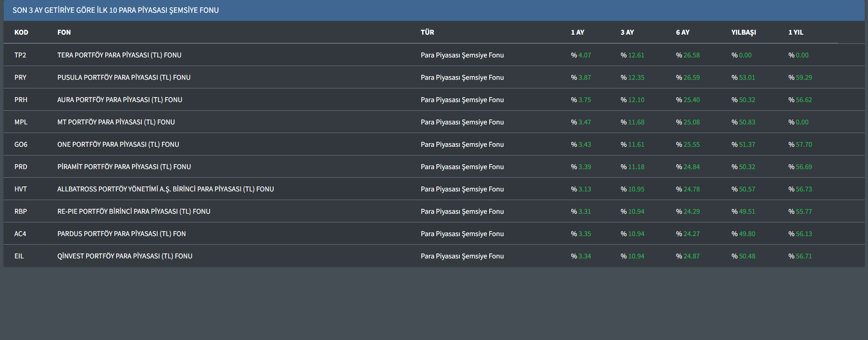
Task: Click the KOD column header
Action: [x=21, y=32]
